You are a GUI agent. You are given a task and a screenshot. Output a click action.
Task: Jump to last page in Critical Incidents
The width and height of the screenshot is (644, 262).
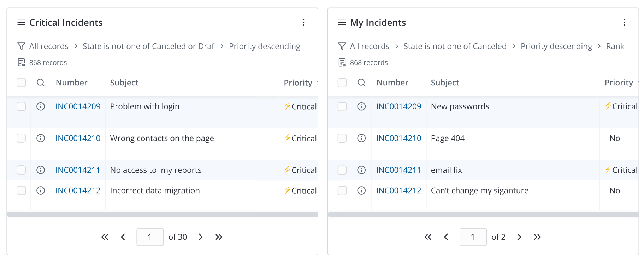[x=219, y=237]
